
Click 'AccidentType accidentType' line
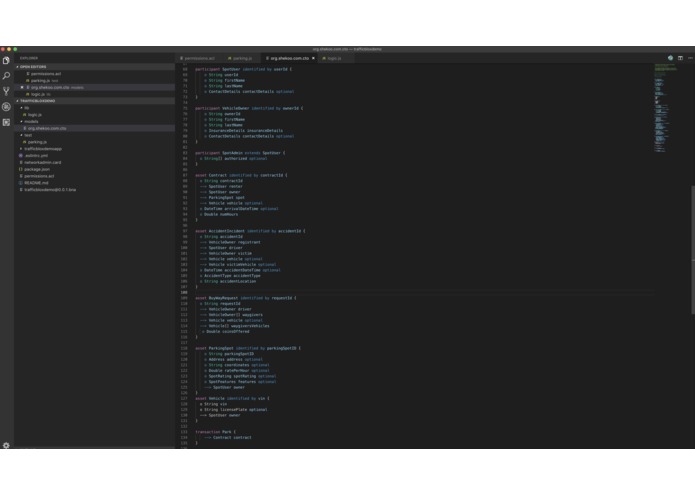coord(230,276)
